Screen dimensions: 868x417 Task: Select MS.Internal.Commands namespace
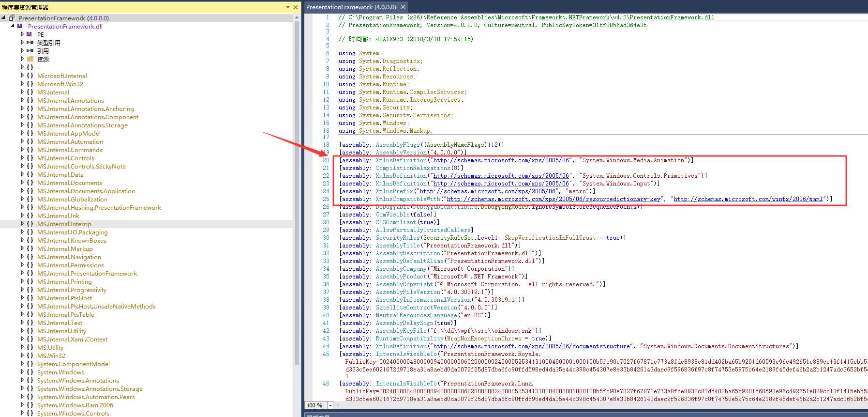tap(70, 150)
